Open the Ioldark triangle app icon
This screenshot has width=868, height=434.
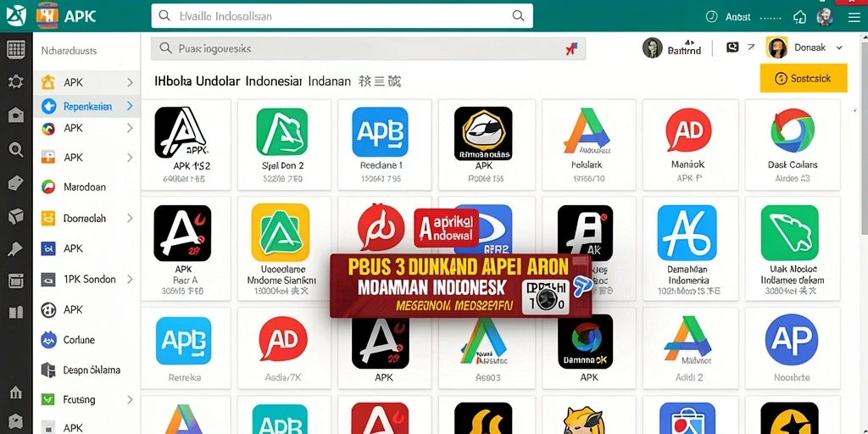click(x=587, y=131)
